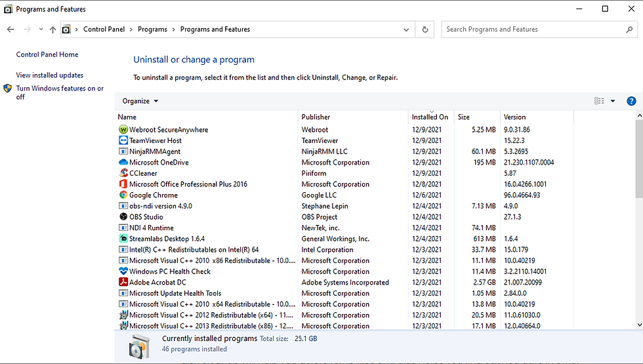Screen dimensions: 643x364
Task: Click the scrollbar down arrow
Action: [x=639, y=325]
